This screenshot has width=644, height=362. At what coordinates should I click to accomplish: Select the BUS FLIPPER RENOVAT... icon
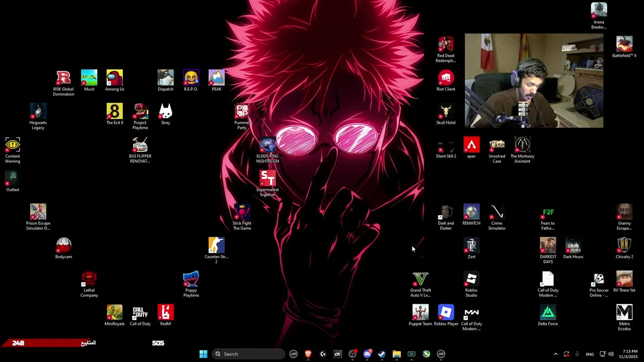[140, 150]
